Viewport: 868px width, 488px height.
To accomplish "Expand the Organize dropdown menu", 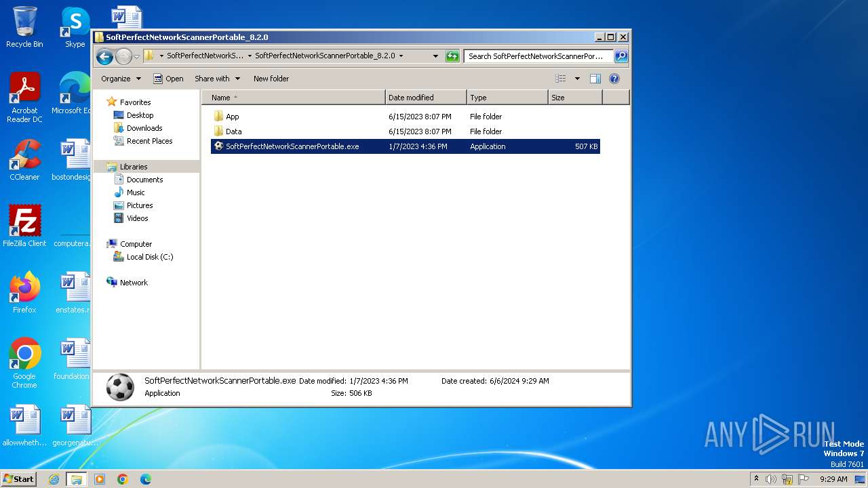I will point(121,79).
